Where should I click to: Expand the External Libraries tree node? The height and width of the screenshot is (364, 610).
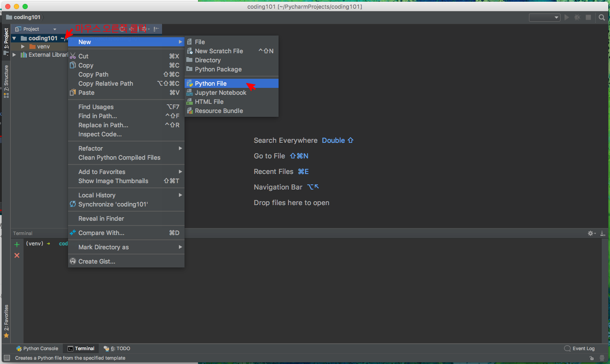[x=14, y=55]
